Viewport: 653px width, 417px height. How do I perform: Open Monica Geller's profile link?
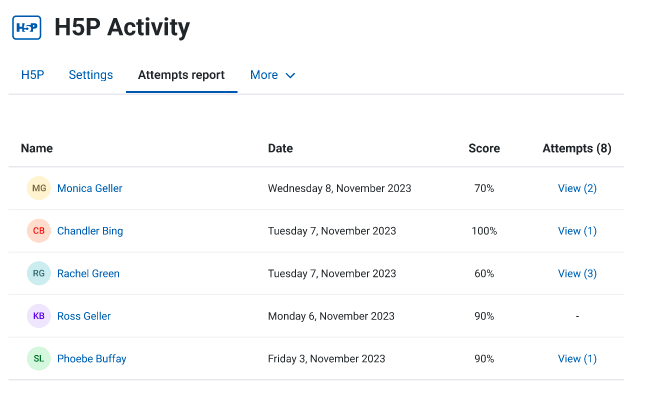tap(90, 188)
